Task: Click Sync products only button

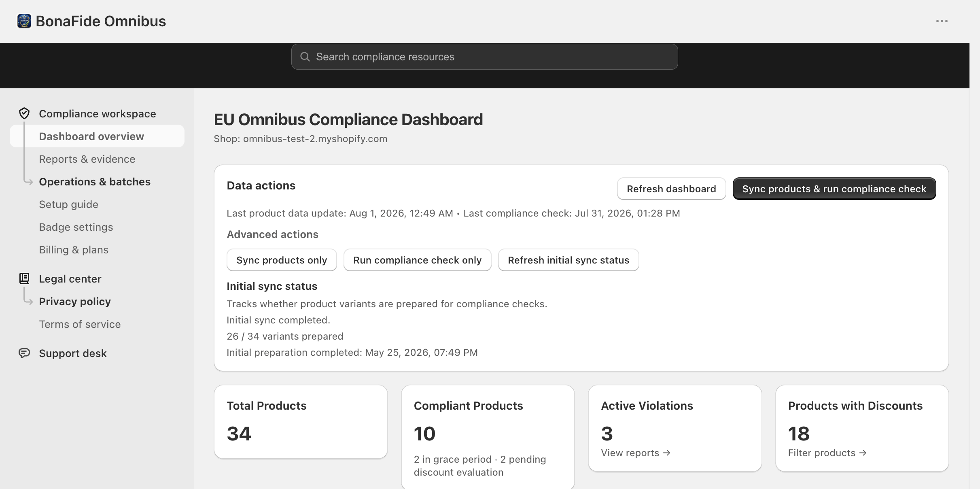Action: click(x=282, y=260)
